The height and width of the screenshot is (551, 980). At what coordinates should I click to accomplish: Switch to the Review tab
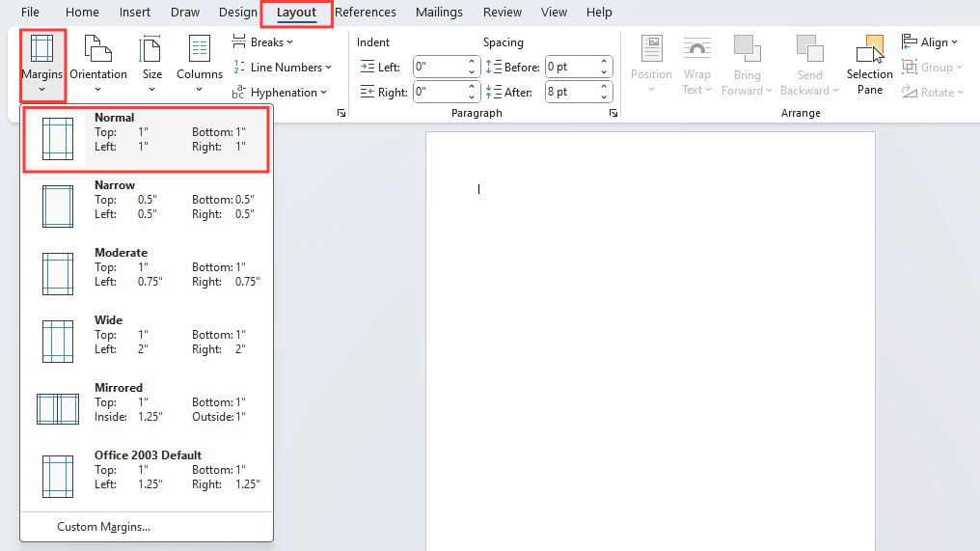[x=502, y=12]
